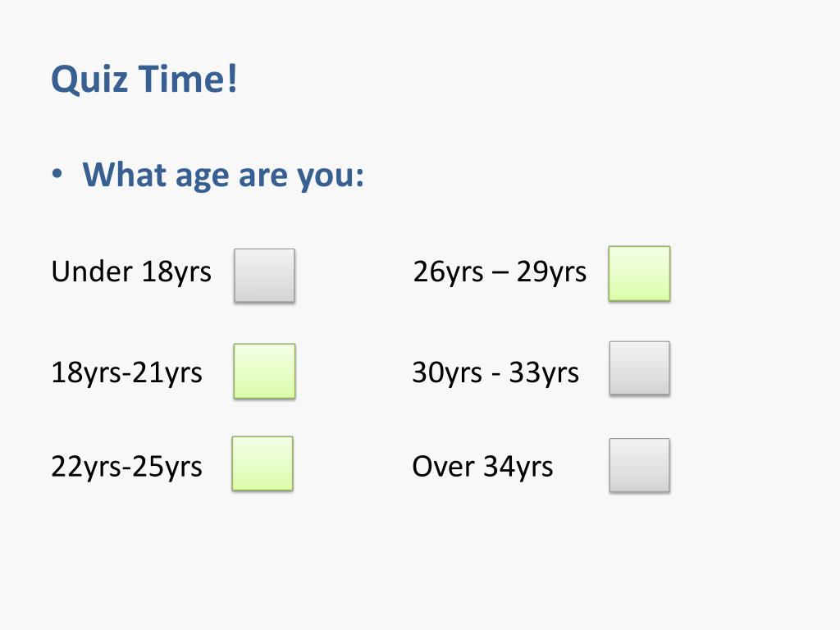Click the word Quiz in the title

(x=89, y=80)
